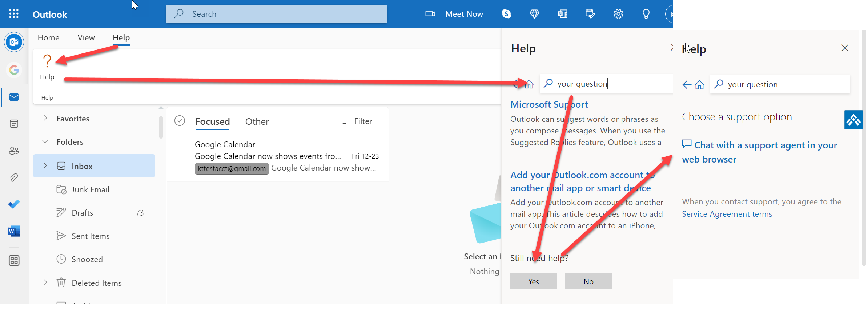Open the Filter menu
Viewport: 868px width, 320px height.
[x=356, y=121]
